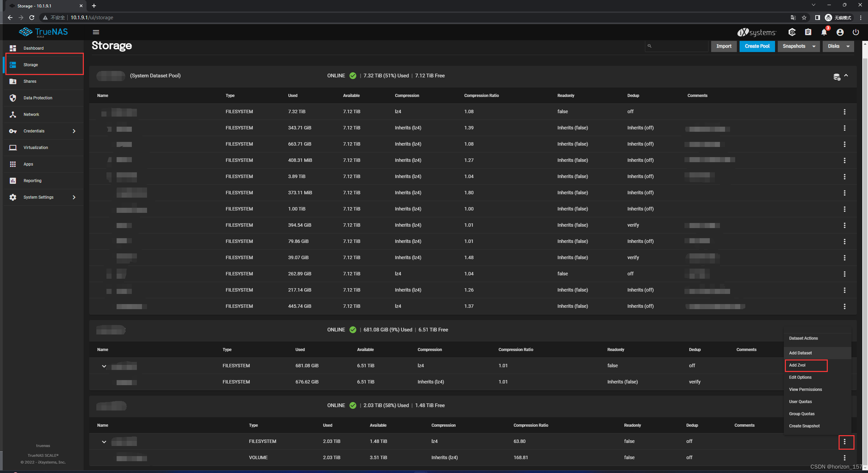Image resolution: width=868 pixels, height=473 pixels.
Task: Click the Create Pool button
Action: tap(757, 46)
